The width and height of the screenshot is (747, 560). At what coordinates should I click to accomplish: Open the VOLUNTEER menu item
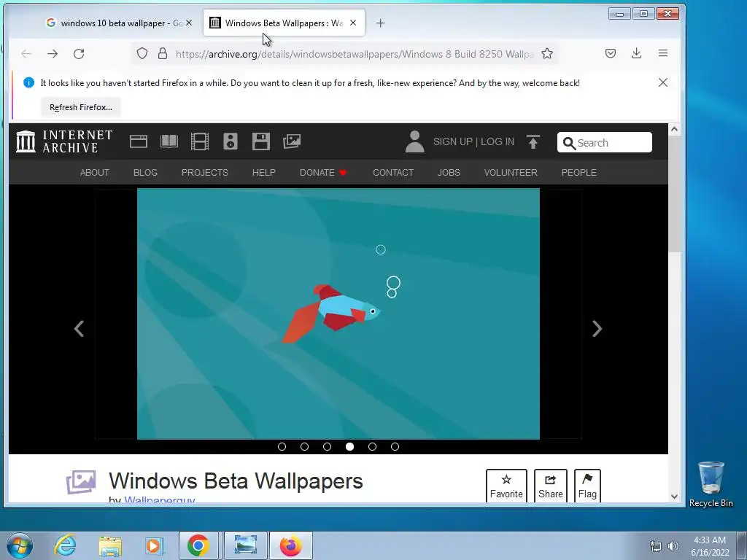click(511, 172)
